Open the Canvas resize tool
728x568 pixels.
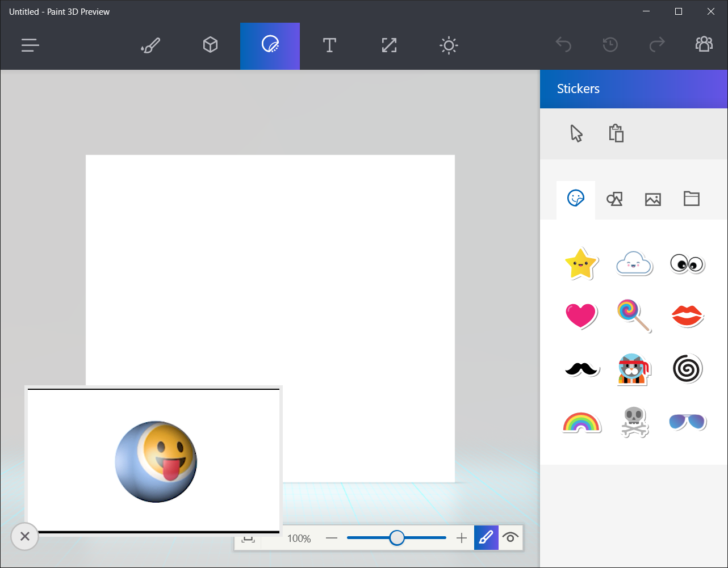[x=389, y=45]
